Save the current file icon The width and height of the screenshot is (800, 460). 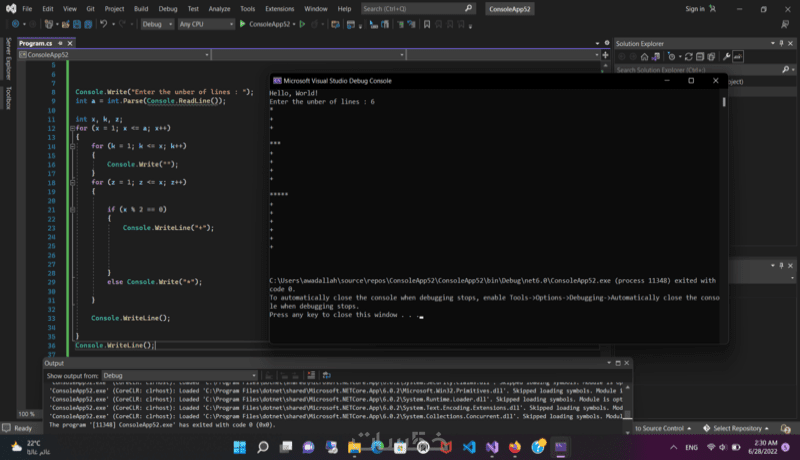click(77, 24)
